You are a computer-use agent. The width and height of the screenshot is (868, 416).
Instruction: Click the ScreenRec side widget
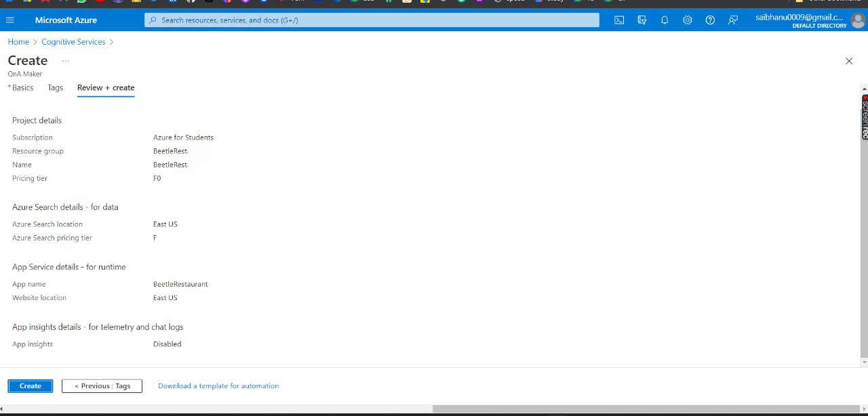pos(865,117)
